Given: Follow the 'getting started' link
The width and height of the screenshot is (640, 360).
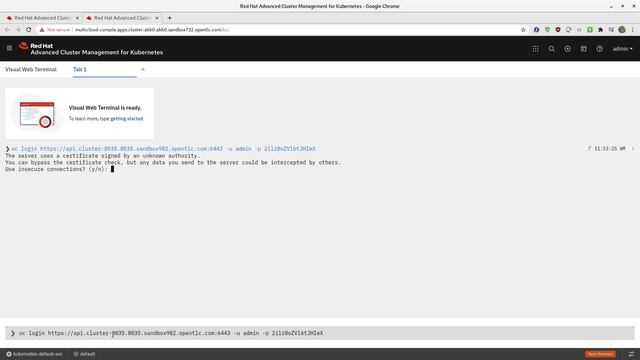Looking at the screenshot, I should click(x=127, y=119).
